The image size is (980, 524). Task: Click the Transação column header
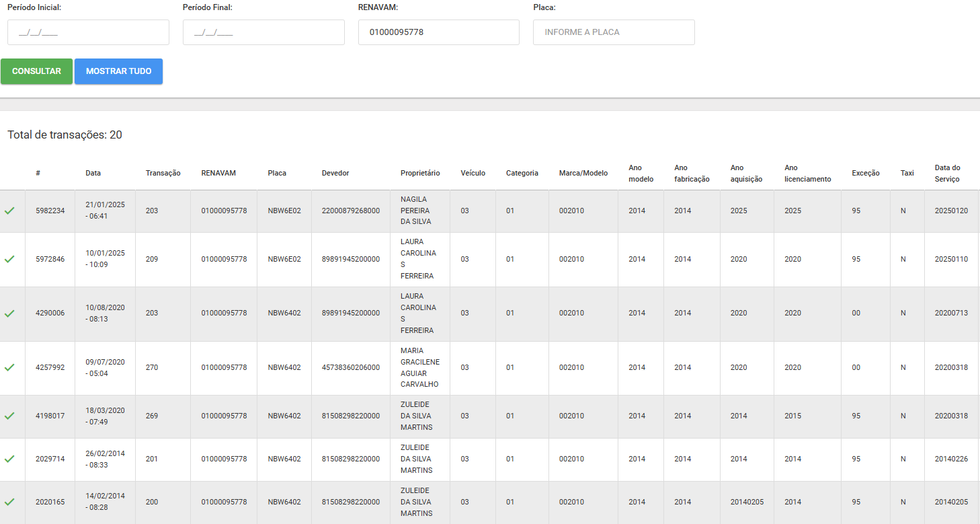click(163, 173)
